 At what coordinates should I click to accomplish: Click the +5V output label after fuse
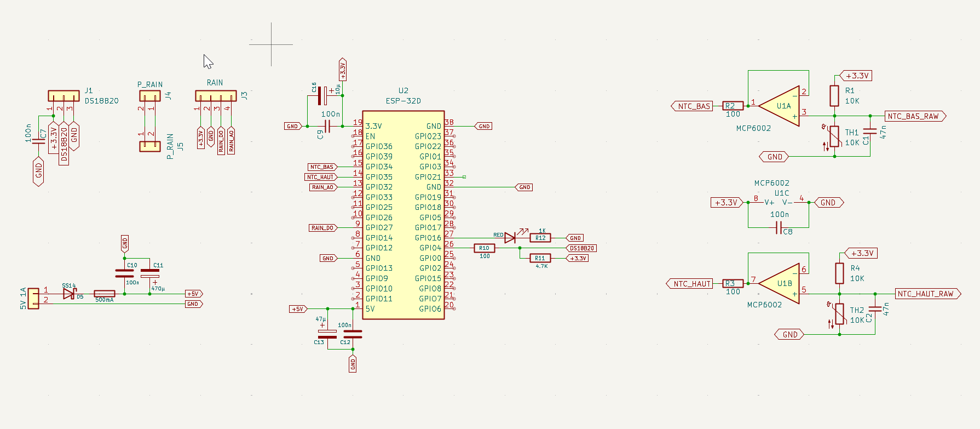[194, 294]
